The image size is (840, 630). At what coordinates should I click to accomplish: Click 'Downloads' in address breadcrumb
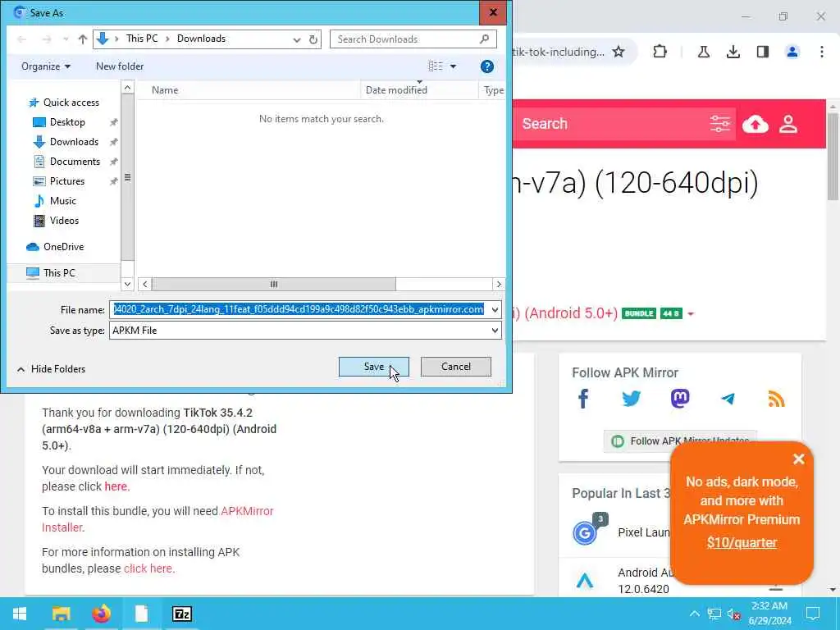(x=202, y=39)
